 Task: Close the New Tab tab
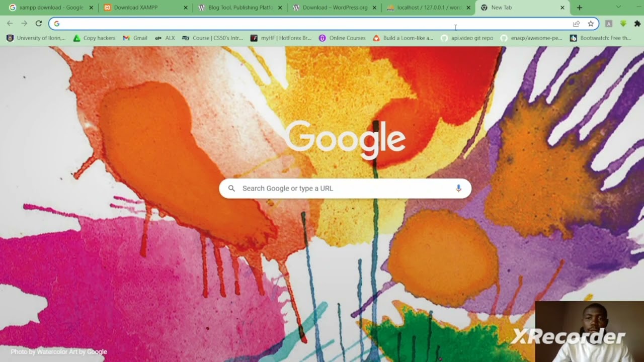(562, 8)
